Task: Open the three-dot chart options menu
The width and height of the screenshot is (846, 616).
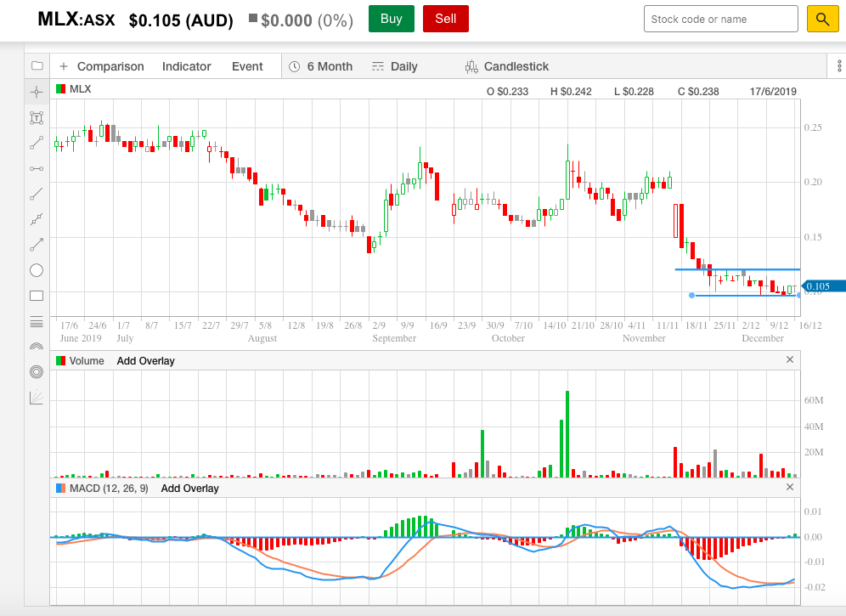Action: [x=839, y=66]
